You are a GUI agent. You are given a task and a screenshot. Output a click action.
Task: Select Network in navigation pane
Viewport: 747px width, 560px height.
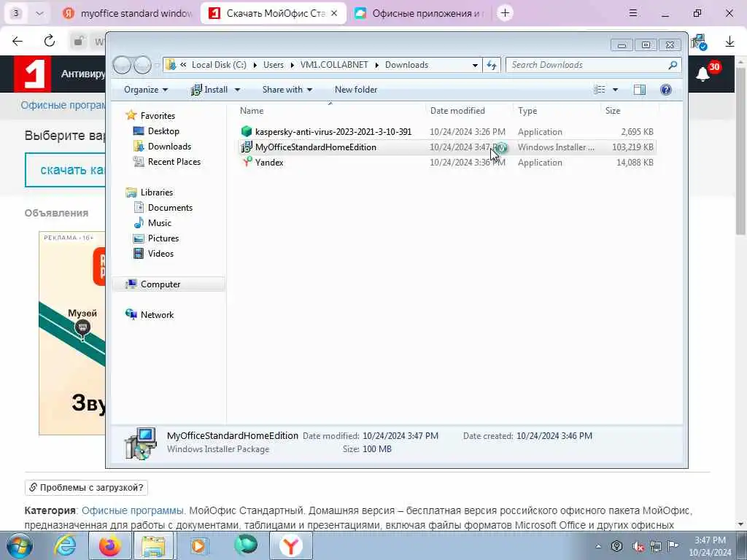tap(157, 315)
